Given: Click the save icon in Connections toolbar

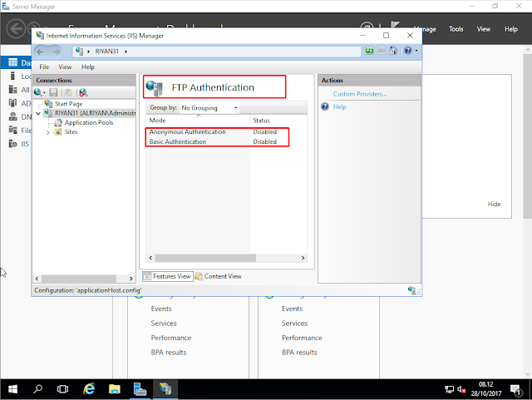Looking at the screenshot, I should point(53,92).
